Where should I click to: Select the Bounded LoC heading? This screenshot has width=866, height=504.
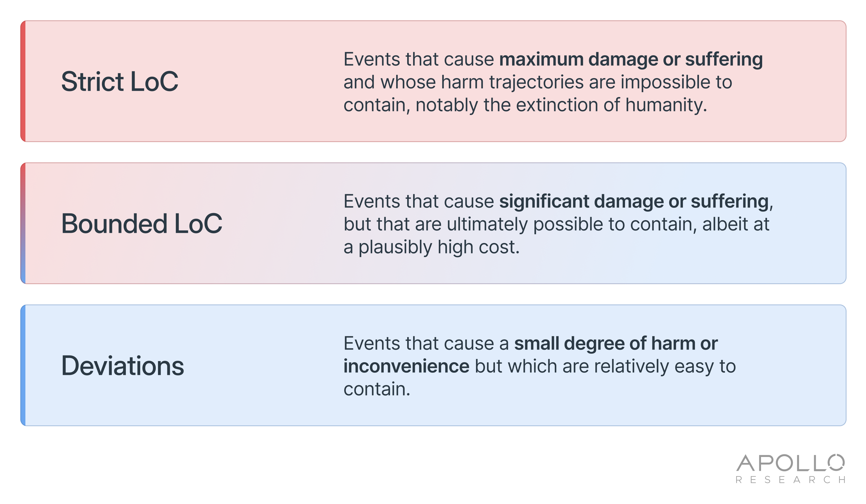click(x=142, y=224)
